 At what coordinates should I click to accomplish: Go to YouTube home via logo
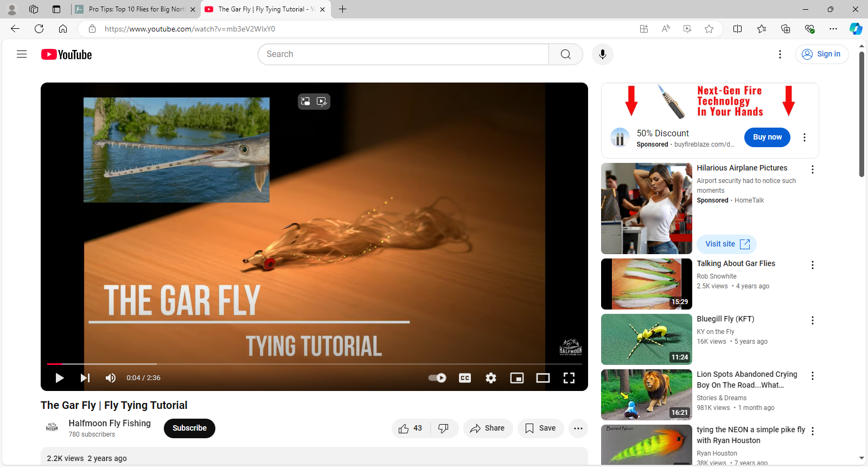pyautogui.click(x=67, y=55)
